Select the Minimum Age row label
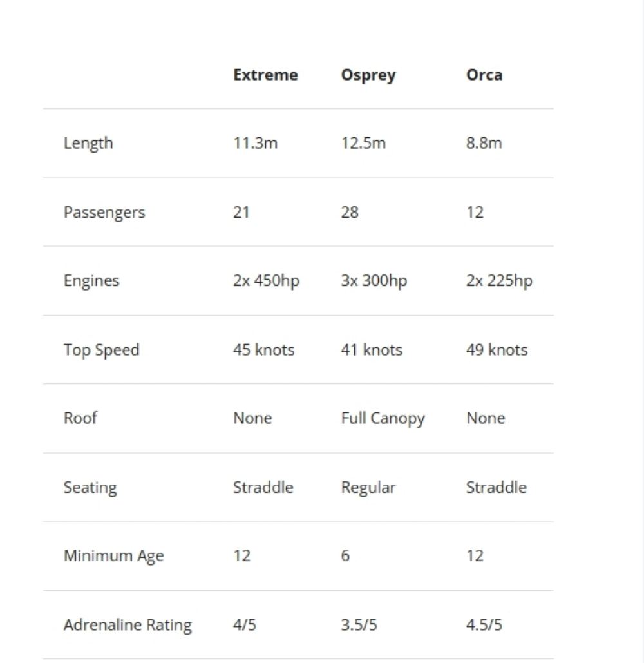Image resolution: width=644 pixels, height=663 pixels. (114, 556)
